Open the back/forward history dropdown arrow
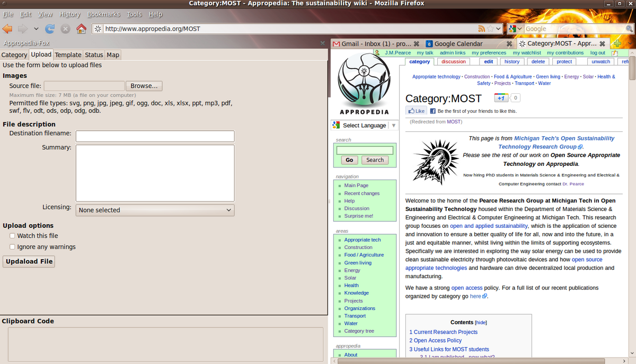 tap(36, 29)
